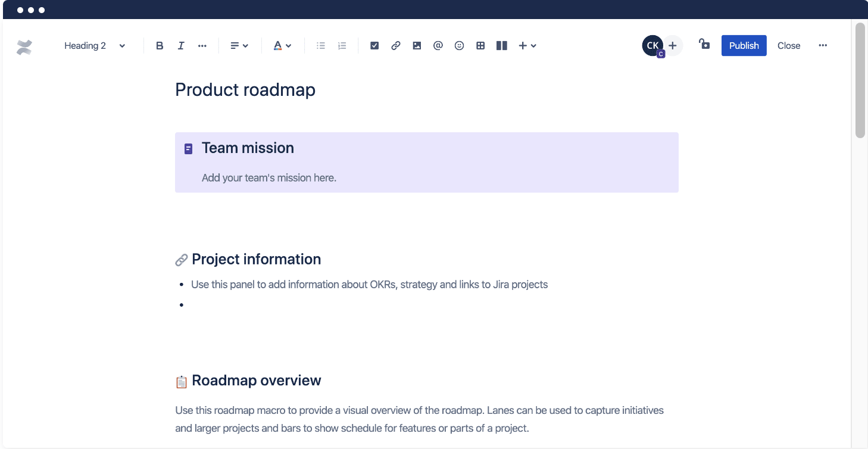Screen dimensions: 868x449
Task: Open the more actions menu near Close
Action: tap(823, 45)
